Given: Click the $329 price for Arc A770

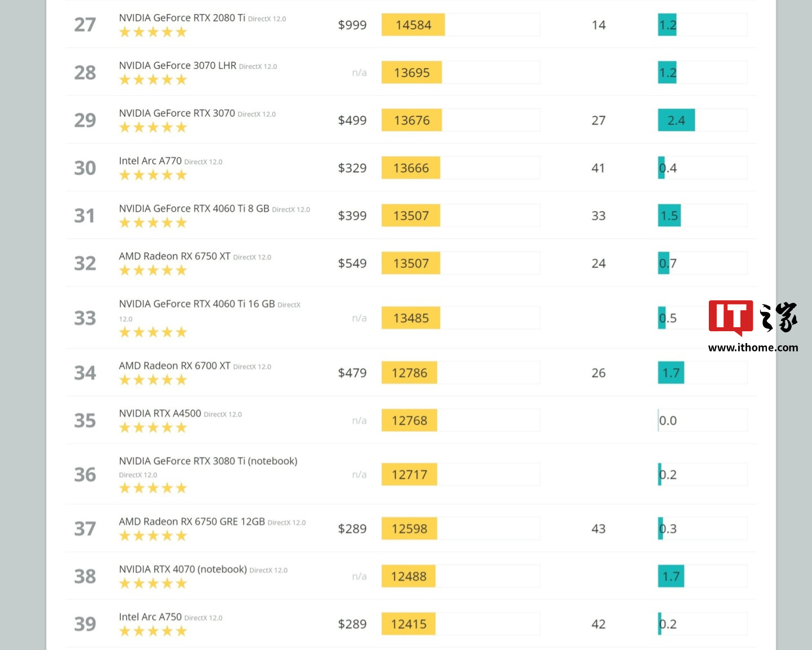Looking at the screenshot, I should [x=352, y=168].
